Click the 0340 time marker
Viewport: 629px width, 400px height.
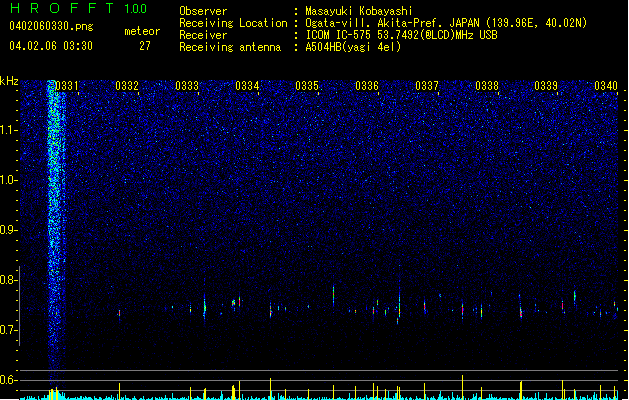coord(606,86)
